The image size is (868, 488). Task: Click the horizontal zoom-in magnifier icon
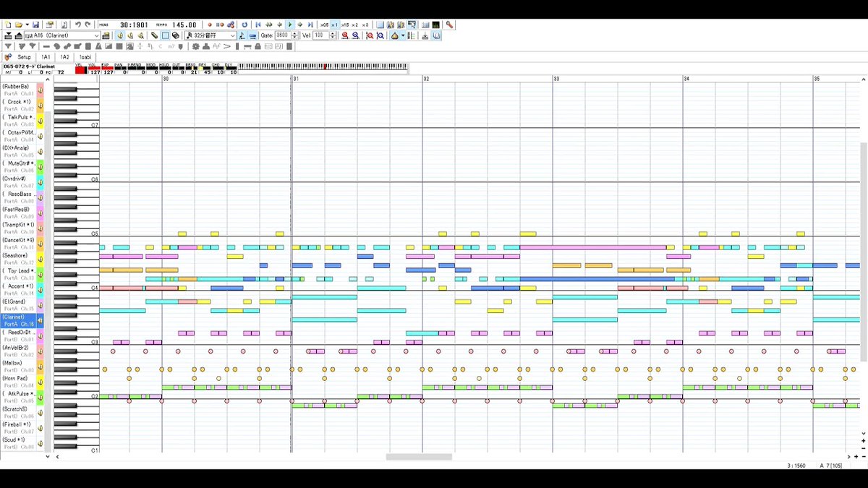(345, 35)
